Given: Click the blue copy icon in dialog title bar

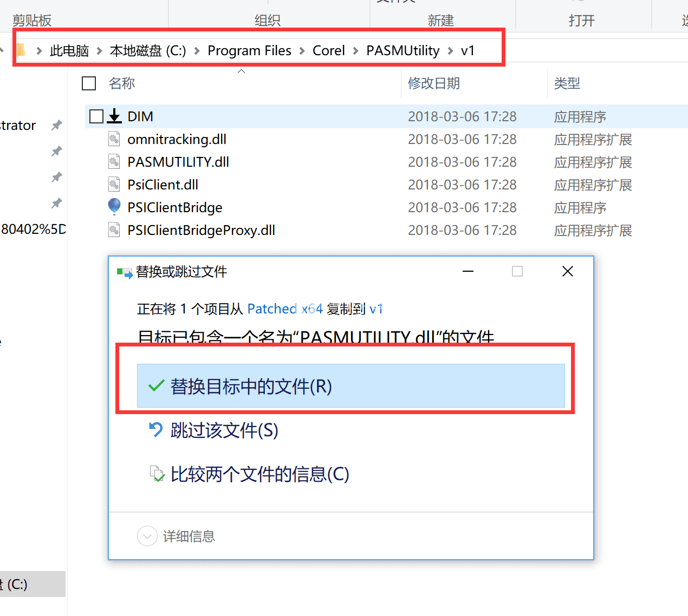Looking at the screenshot, I should click(x=125, y=273).
